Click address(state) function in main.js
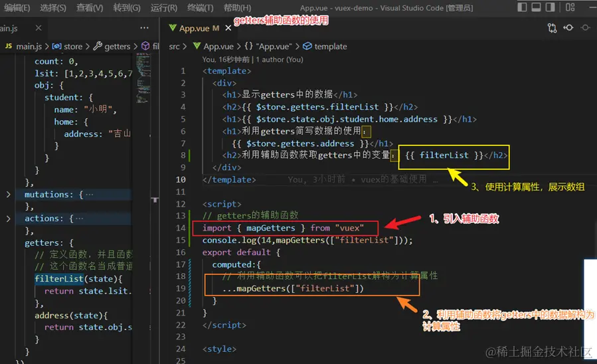The image size is (597, 364). (x=71, y=316)
